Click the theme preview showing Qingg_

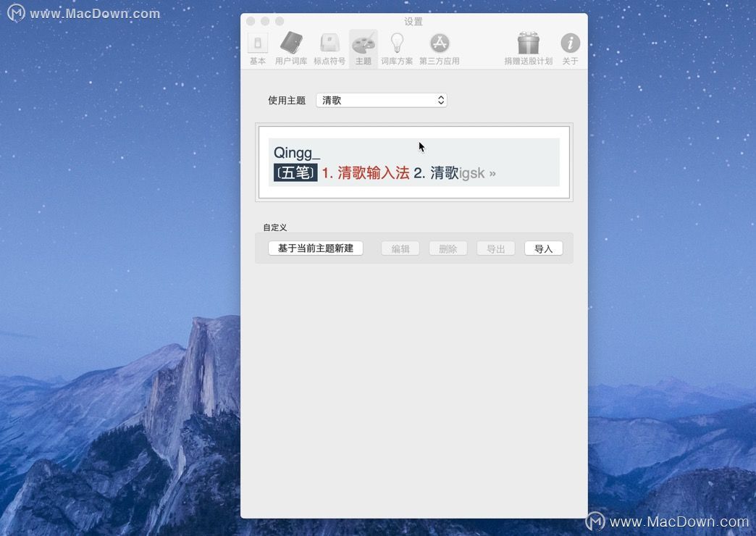[x=413, y=162]
